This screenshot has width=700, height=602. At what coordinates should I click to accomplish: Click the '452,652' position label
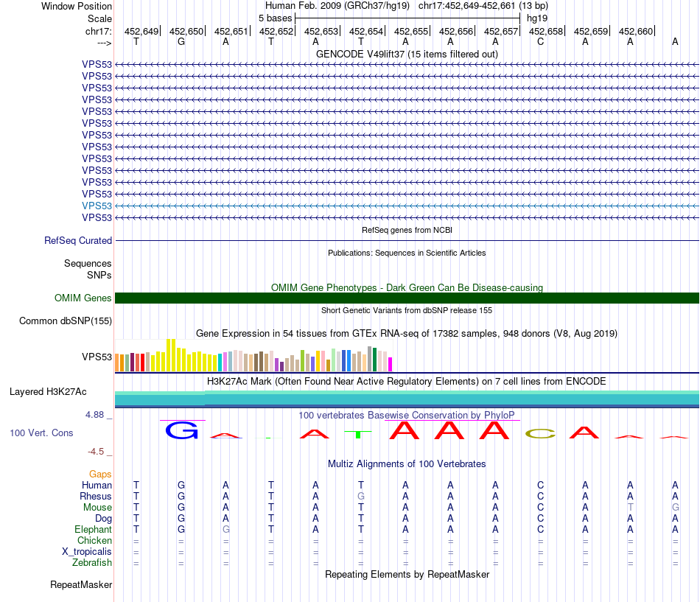pos(276,31)
